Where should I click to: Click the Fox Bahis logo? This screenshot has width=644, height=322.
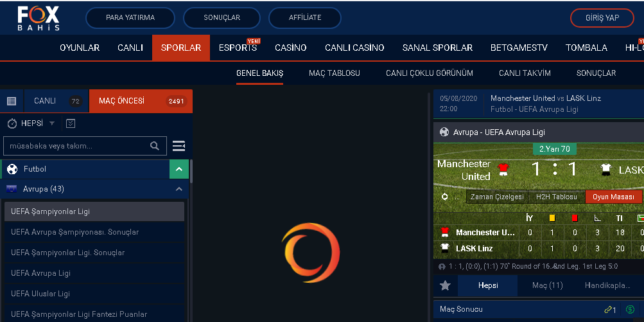pyautogui.click(x=38, y=18)
